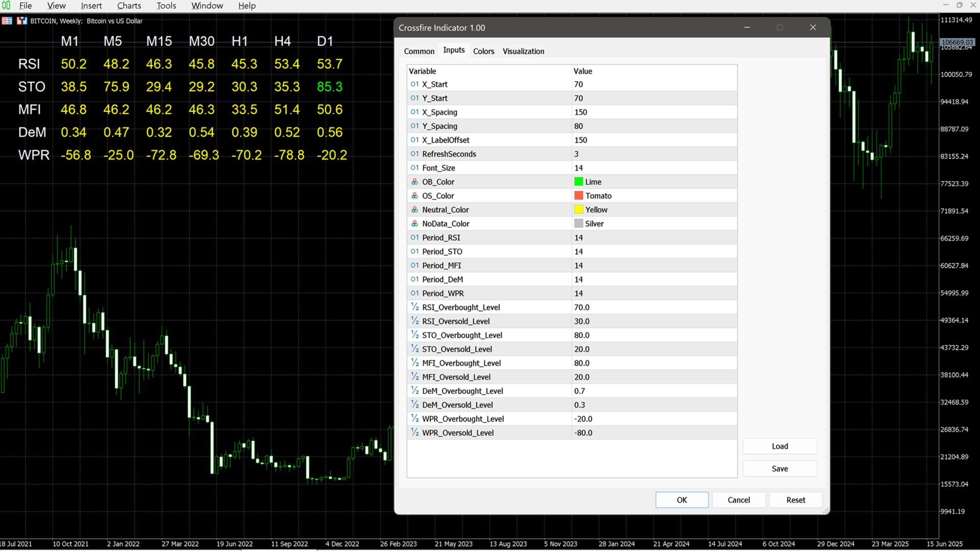Switch to the Colors tab
This screenshot has width=980, height=551.
click(483, 51)
